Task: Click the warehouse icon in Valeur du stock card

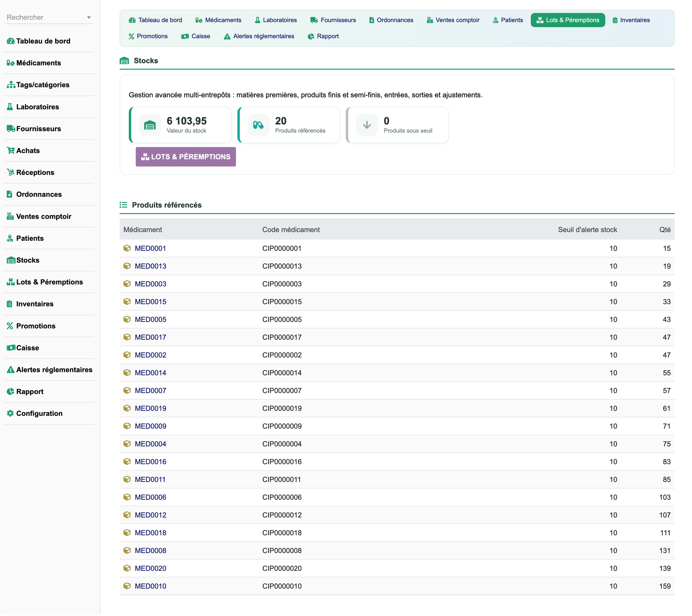Action: [x=150, y=125]
